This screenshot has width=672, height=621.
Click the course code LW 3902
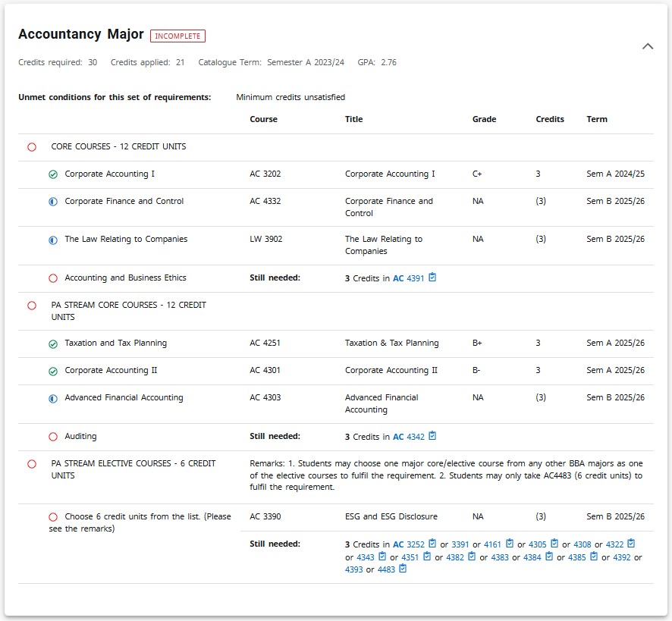[266, 239]
